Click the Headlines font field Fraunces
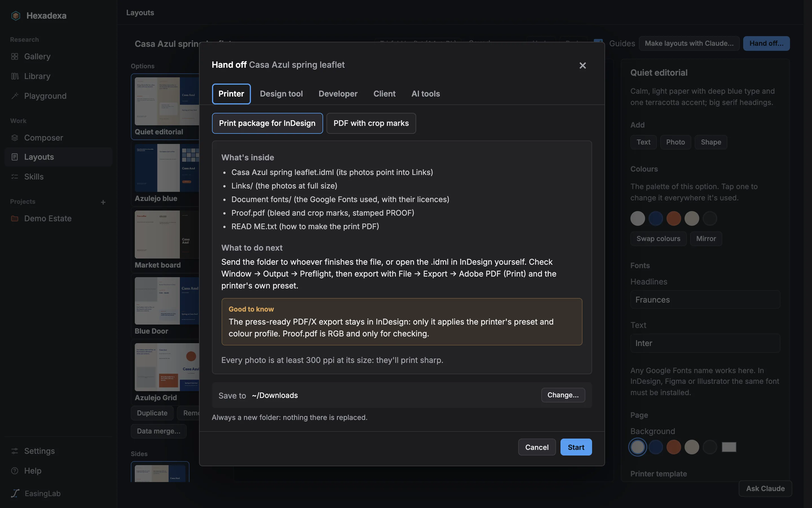 click(705, 299)
